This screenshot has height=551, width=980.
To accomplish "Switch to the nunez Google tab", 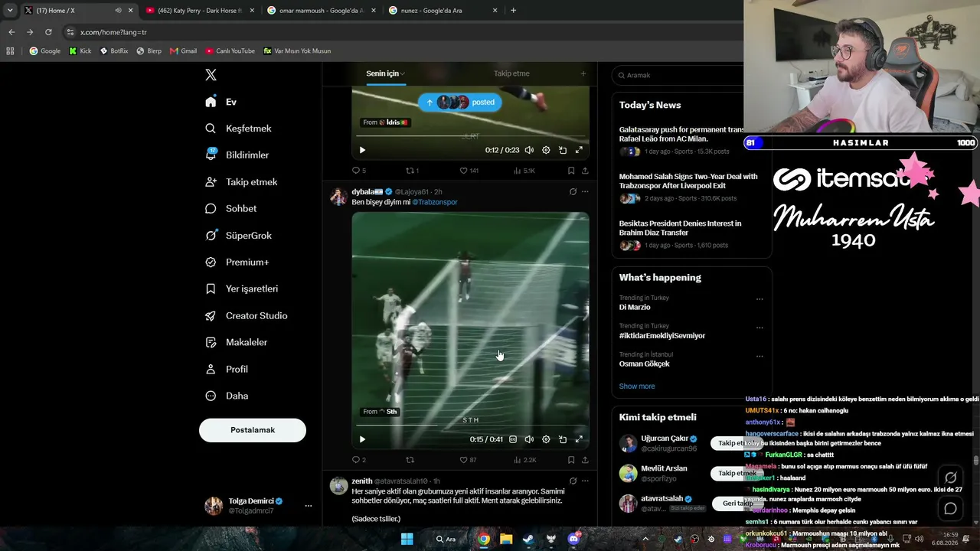I will 443,11.
